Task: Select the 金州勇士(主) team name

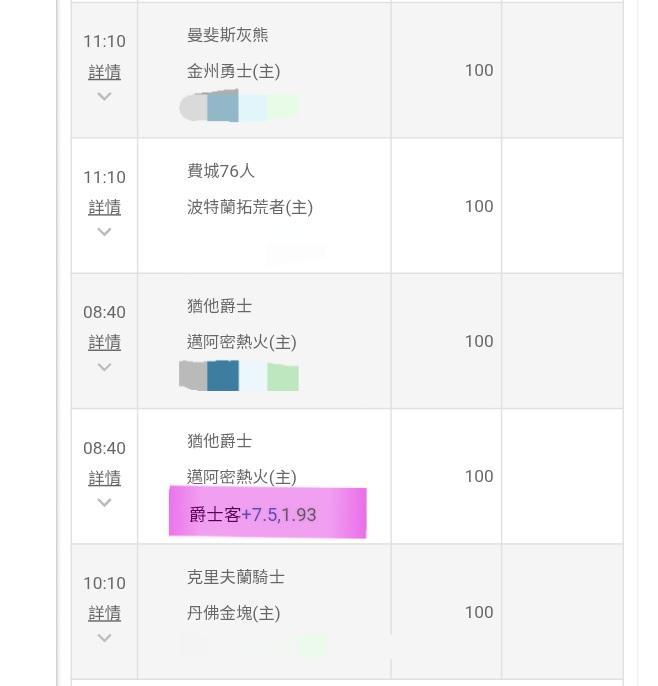Action: point(233,71)
